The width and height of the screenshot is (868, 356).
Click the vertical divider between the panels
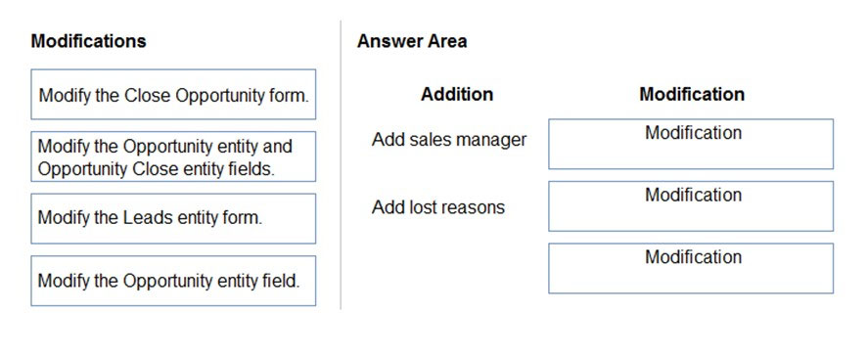coord(341,165)
